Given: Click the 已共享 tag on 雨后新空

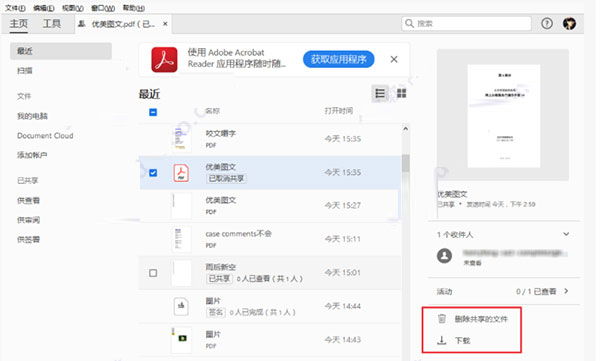Looking at the screenshot, I should [x=219, y=279].
